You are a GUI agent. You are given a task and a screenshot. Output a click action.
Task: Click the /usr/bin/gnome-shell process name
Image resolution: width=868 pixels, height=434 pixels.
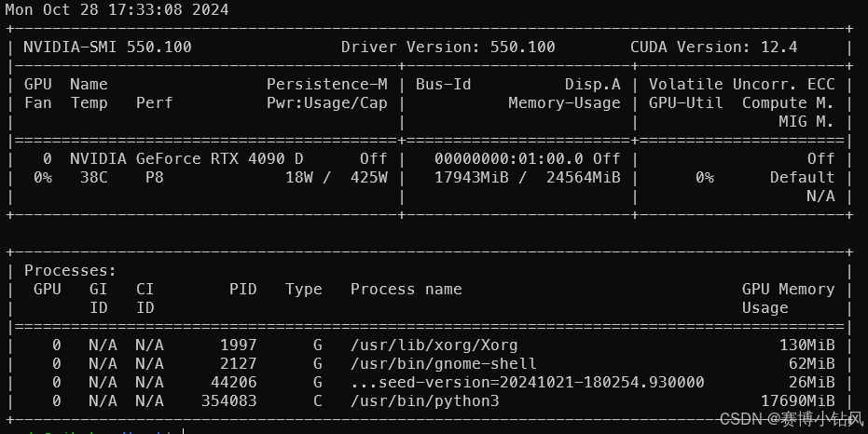444,364
